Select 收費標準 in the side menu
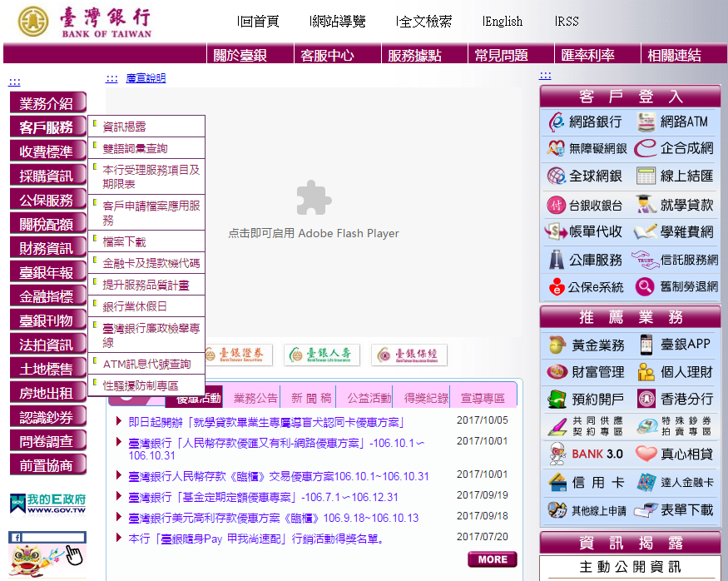 [x=47, y=151]
